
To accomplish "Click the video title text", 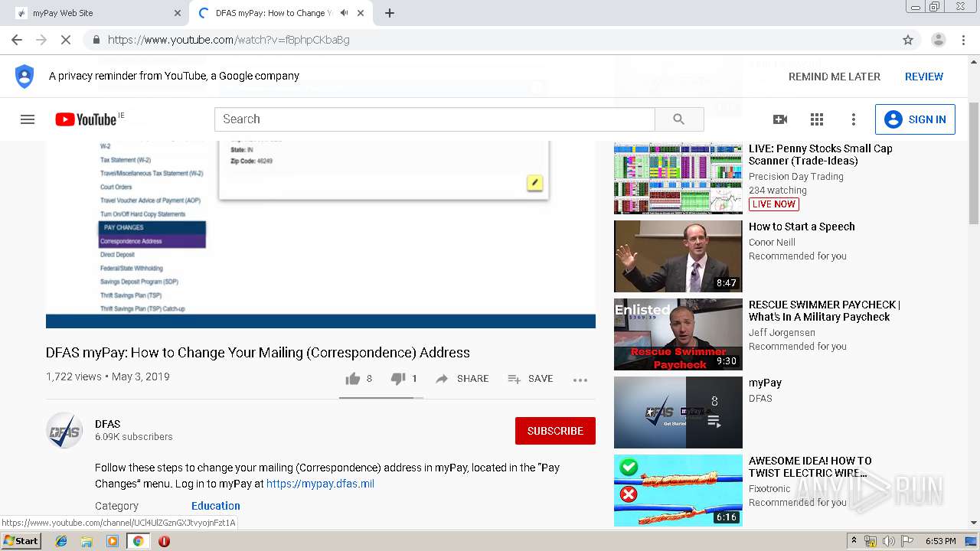I will 258,353.
